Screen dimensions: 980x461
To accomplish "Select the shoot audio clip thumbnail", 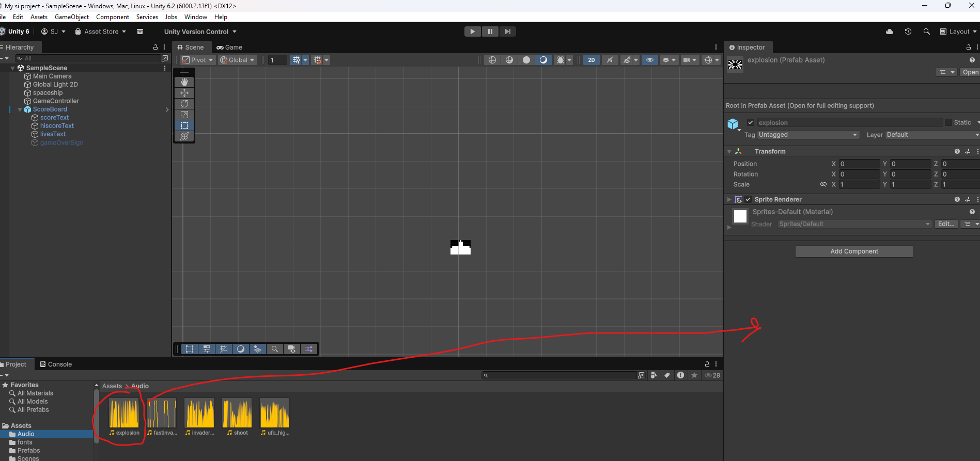I will (x=237, y=413).
